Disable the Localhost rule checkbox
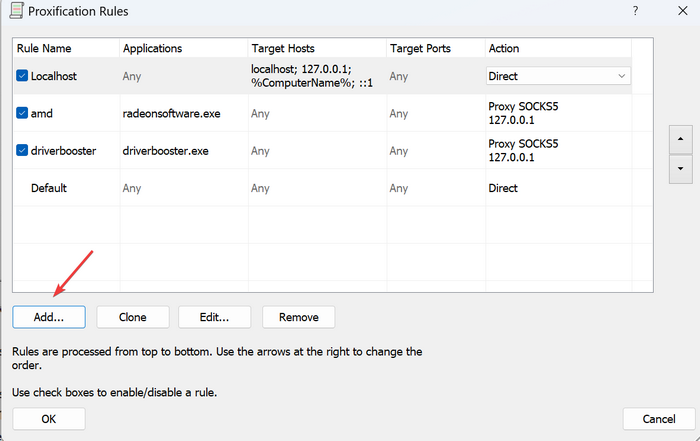This screenshot has height=441, width=700. point(22,76)
